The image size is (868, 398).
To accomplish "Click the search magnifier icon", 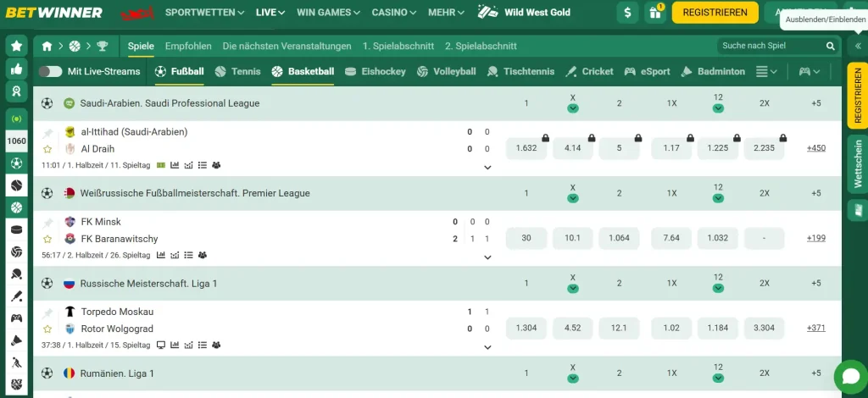I will (831, 46).
